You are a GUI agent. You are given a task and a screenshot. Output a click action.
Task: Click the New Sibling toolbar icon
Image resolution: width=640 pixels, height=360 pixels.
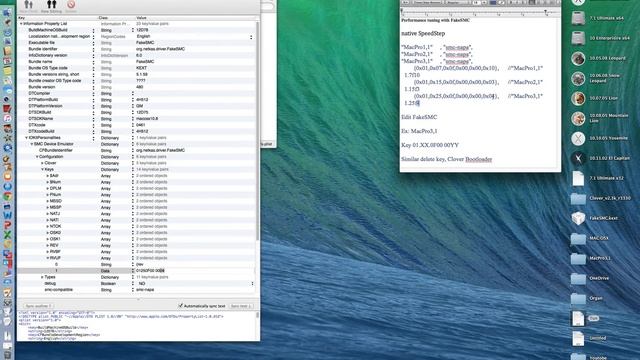point(51,5)
